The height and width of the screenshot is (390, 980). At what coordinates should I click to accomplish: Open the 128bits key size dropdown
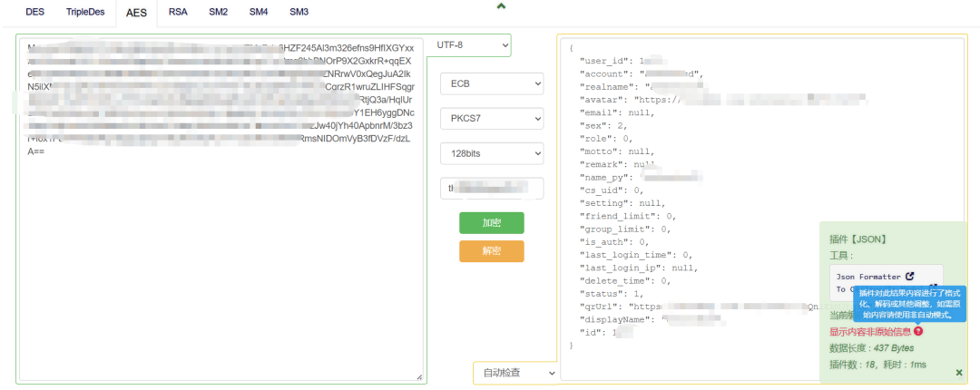(x=492, y=153)
